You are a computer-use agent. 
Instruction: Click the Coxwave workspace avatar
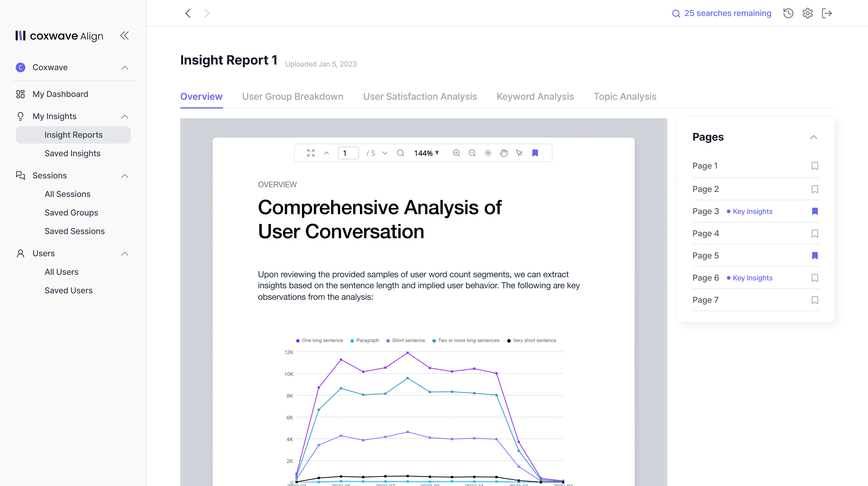pos(21,67)
